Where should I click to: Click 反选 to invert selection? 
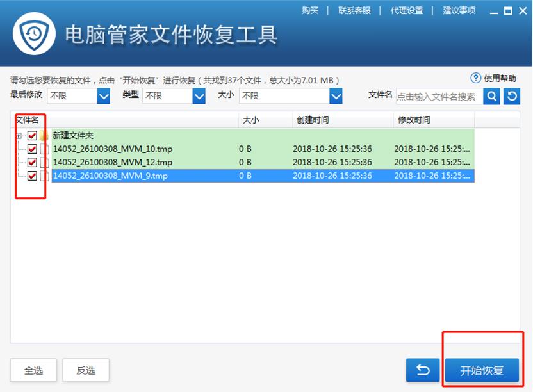click(x=86, y=370)
